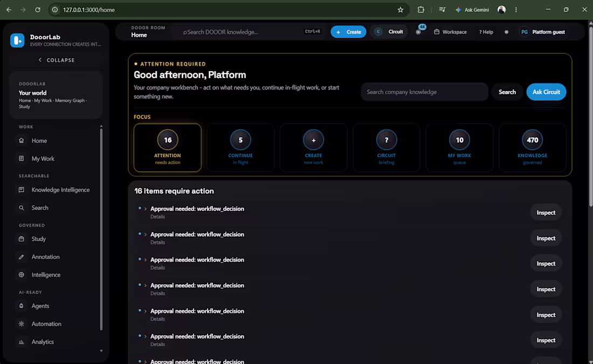
Task: Click the theme toggle sun icon
Action: click(506, 32)
